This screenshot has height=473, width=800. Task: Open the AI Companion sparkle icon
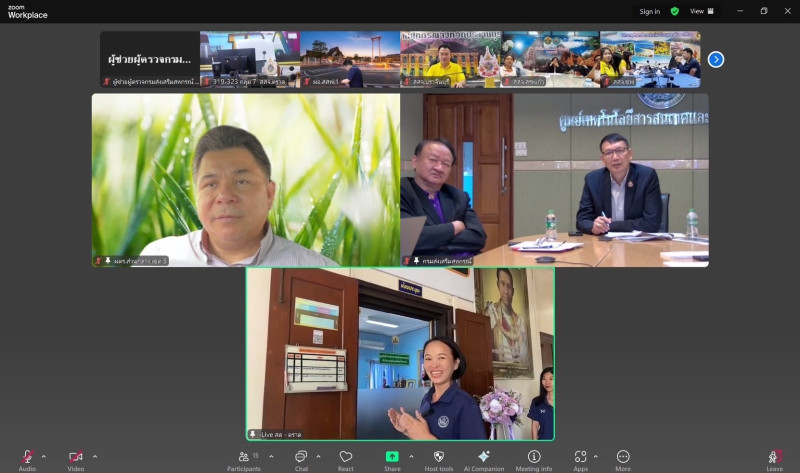[x=484, y=456]
